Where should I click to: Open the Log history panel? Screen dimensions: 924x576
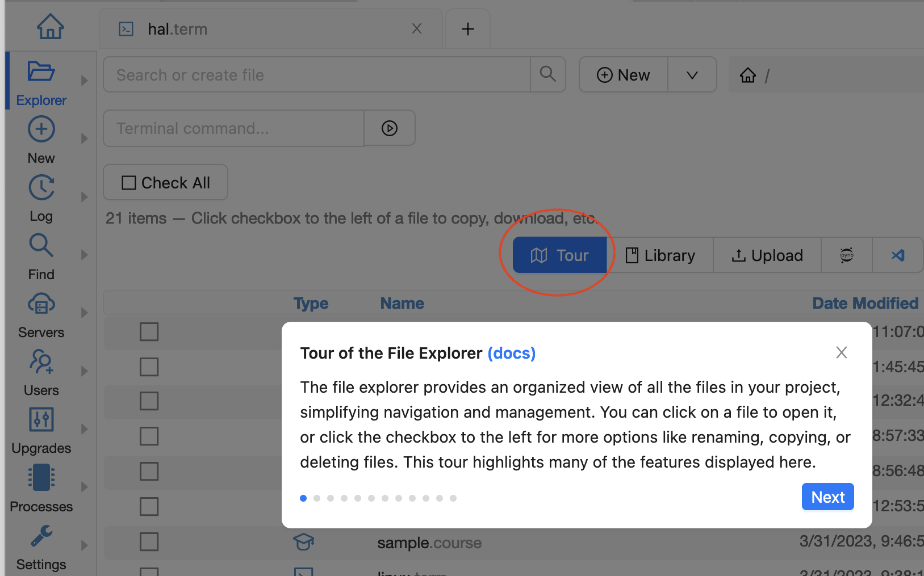pyautogui.click(x=41, y=198)
